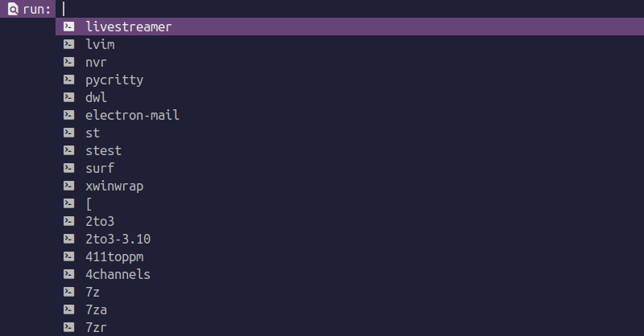Click the terminal icon next to lvim
This screenshot has width=644, height=336.
coord(69,44)
